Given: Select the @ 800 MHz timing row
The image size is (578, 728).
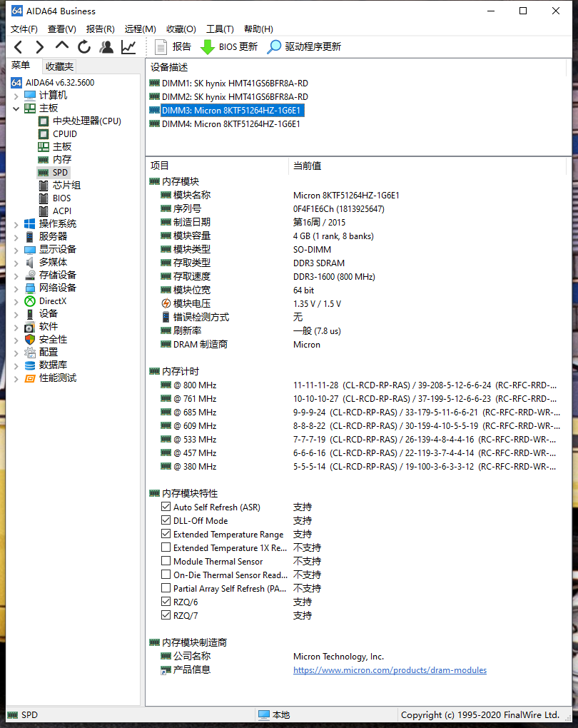Looking at the screenshot, I should click(x=358, y=385).
